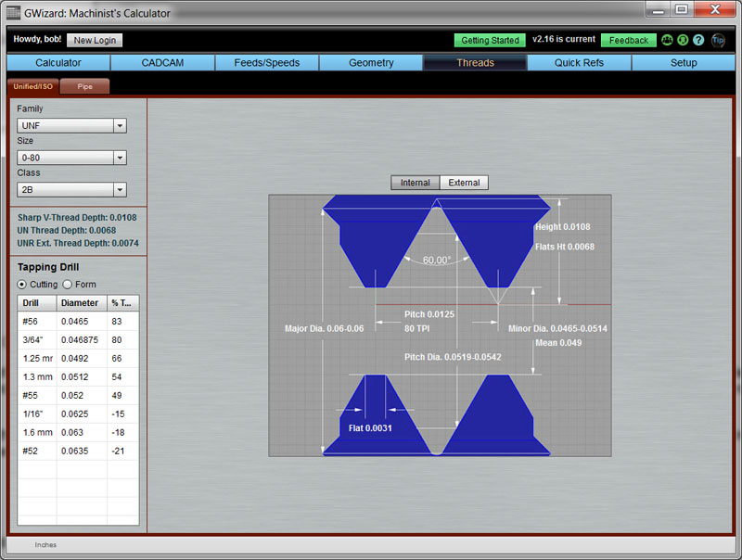
Task: Open the Geometry tab
Action: coord(371,62)
